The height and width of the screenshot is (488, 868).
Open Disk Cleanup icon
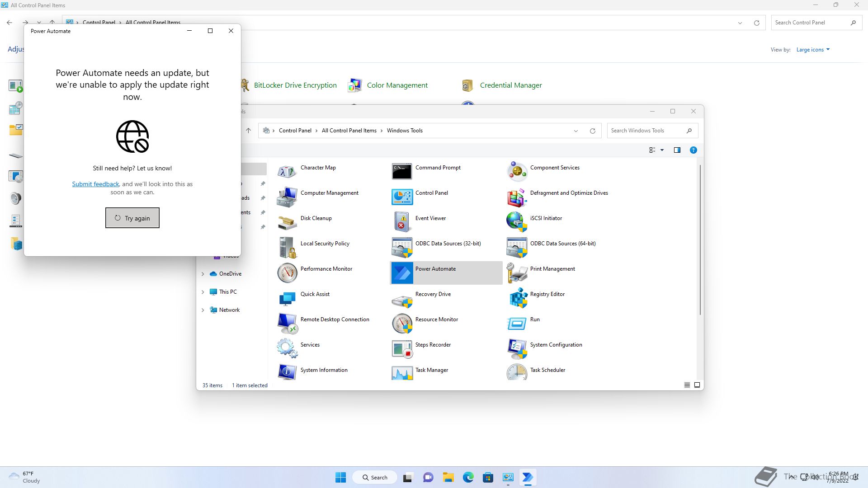[287, 222]
